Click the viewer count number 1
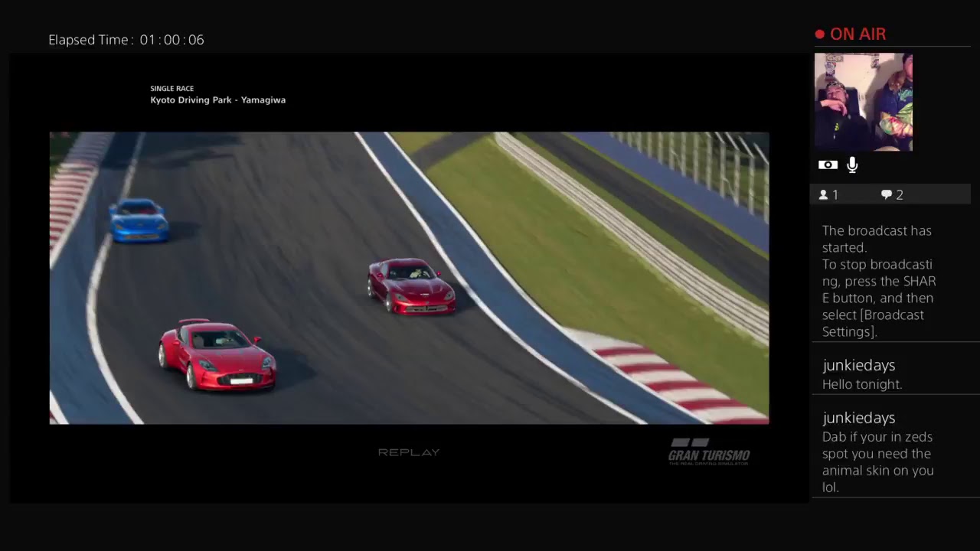Image resolution: width=980 pixels, height=551 pixels. pos(835,195)
